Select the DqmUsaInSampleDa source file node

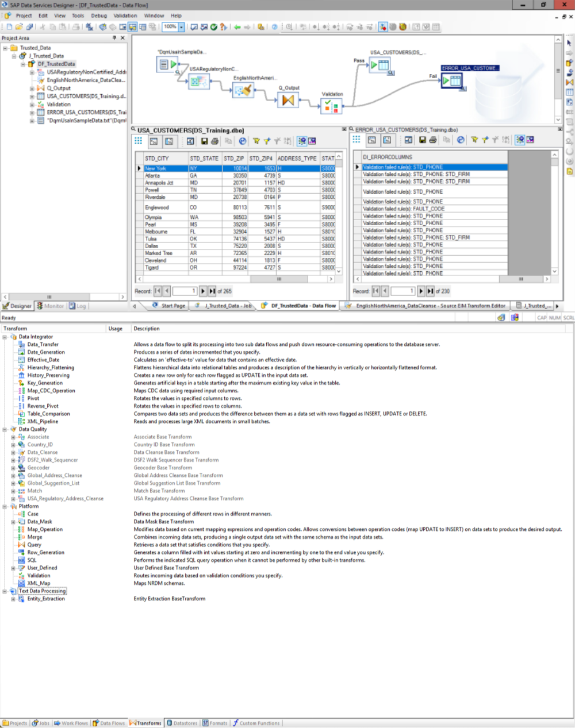point(167,64)
